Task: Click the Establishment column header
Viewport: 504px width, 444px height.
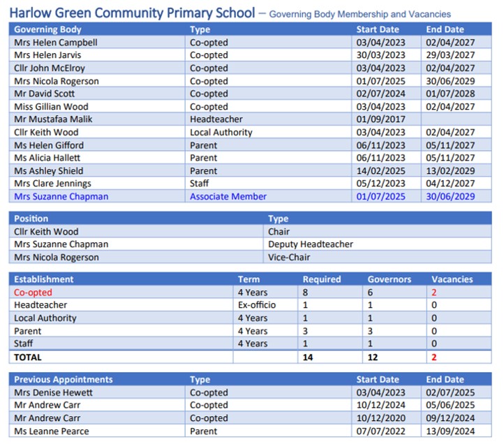Action: 44,279
